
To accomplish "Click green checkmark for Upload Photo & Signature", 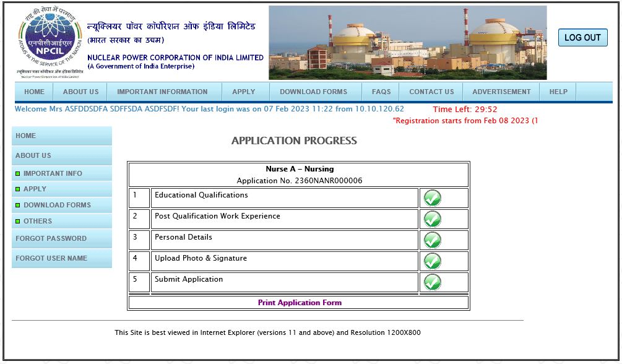I will pyautogui.click(x=433, y=261).
